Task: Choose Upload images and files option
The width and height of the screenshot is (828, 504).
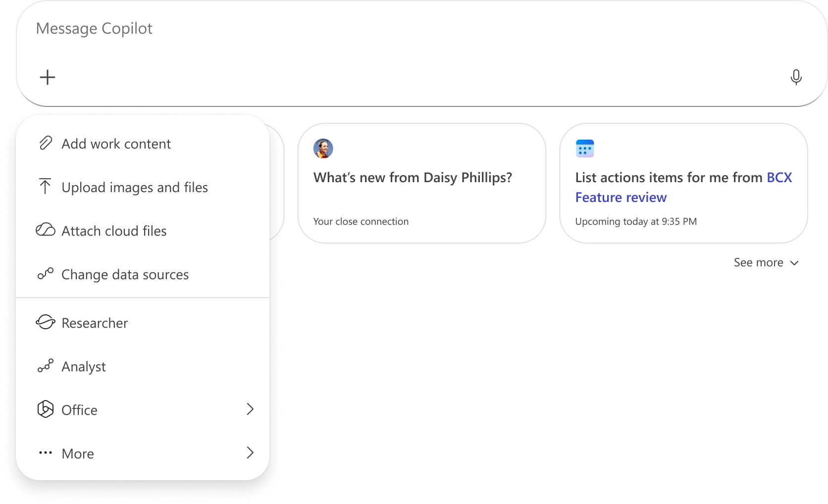Action: pos(134,188)
